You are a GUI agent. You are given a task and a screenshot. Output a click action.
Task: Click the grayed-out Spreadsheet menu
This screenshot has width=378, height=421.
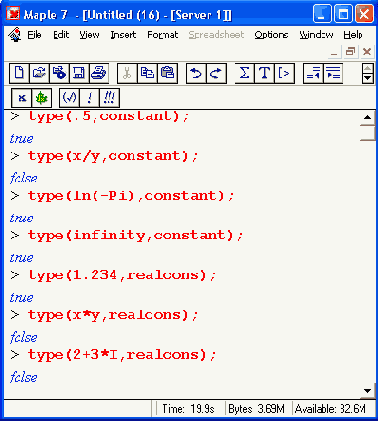(x=216, y=35)
